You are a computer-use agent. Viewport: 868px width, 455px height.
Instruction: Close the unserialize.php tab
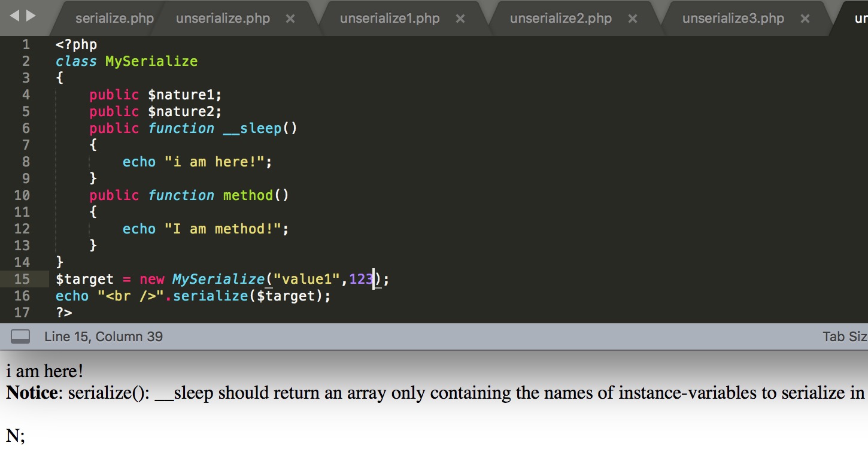(x=290, y=19)
